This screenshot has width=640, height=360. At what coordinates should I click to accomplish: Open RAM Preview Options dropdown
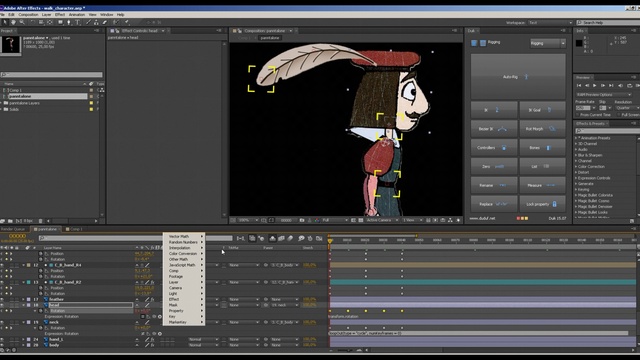click(604, 95)
